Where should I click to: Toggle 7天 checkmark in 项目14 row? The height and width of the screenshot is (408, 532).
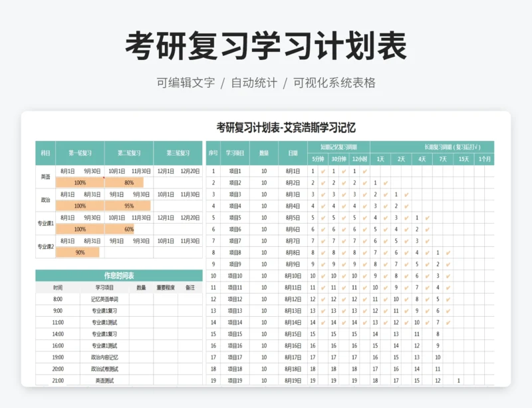(x=448, y=322)
